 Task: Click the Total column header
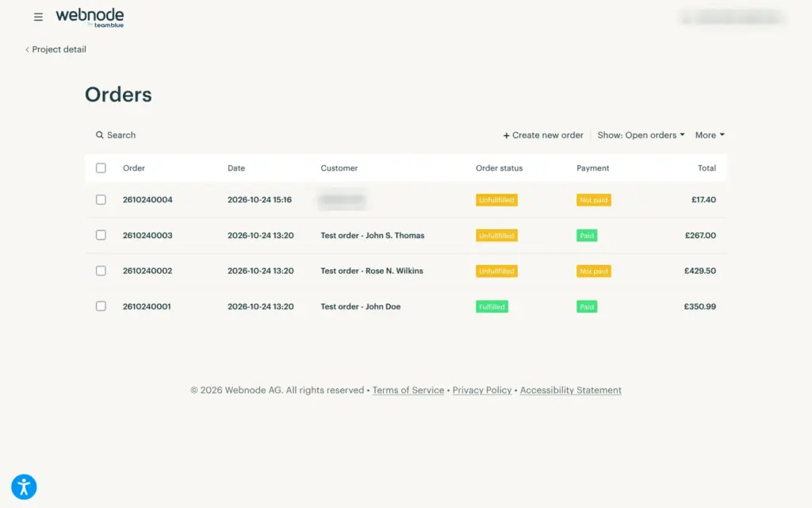[x=707, y=168]
